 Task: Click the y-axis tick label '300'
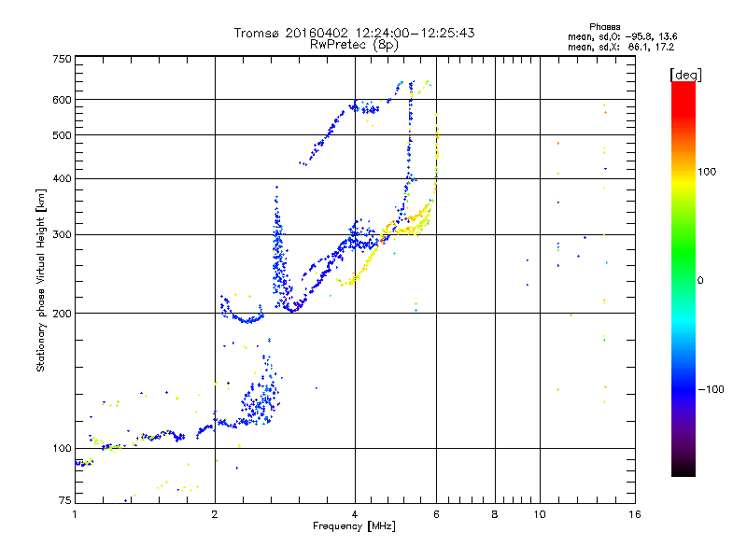point(62,235)
